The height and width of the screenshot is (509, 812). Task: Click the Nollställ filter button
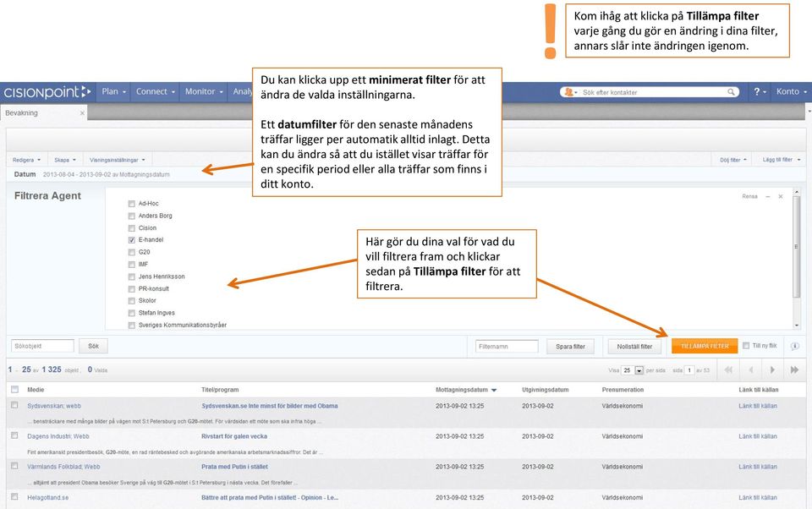pyautogui.click(x=634, y=347)
